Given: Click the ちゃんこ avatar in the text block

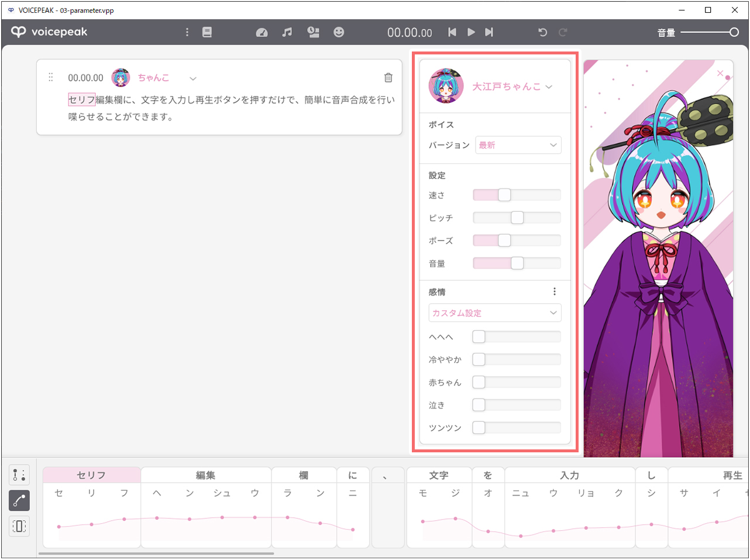Looking at the screenshot, I should coord(121,77).
